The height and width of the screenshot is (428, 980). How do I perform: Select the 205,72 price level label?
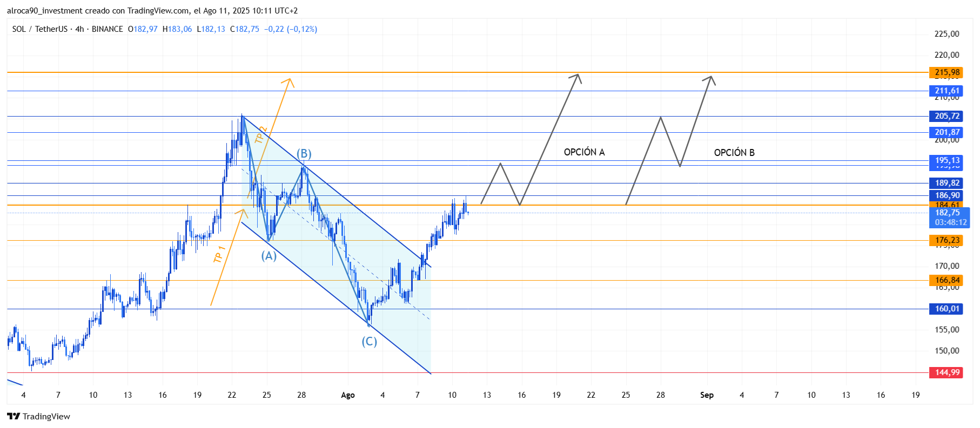pyautogui.click(x=947, y=116)
